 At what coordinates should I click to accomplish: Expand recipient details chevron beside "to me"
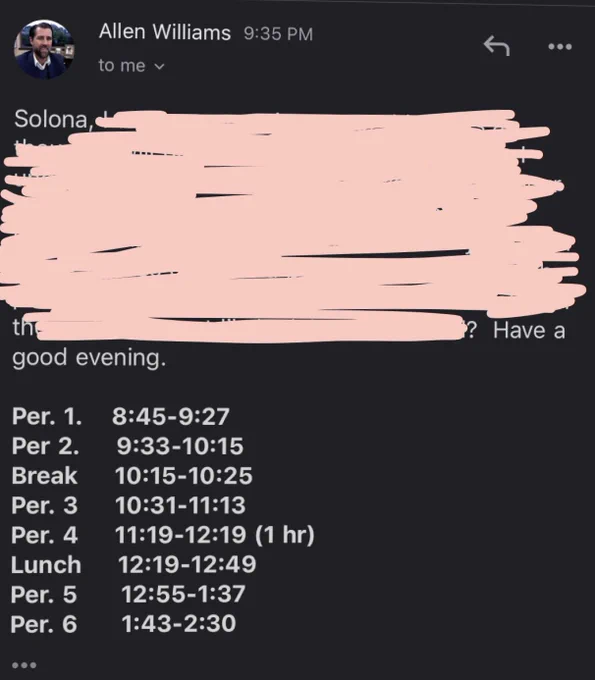coord(160,66)
